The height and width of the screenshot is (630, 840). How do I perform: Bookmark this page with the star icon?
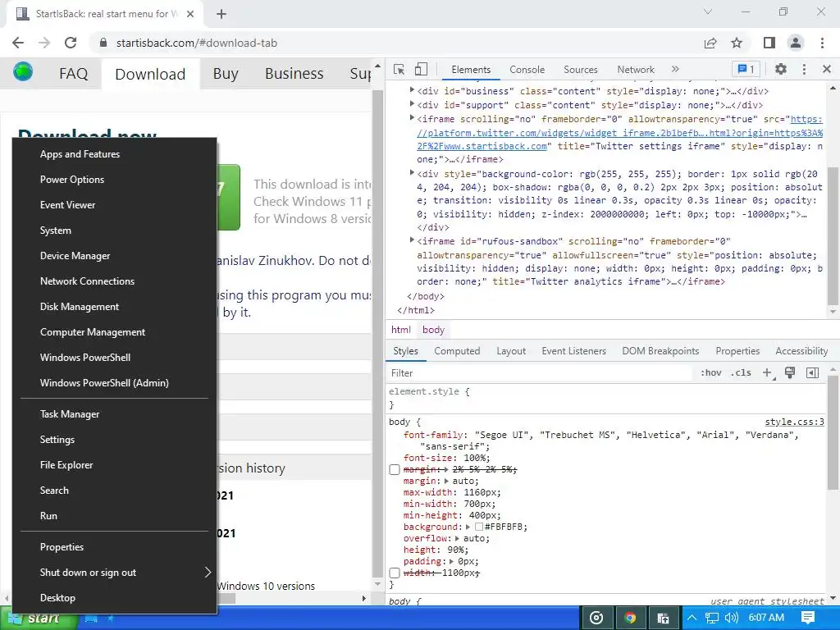737,43
